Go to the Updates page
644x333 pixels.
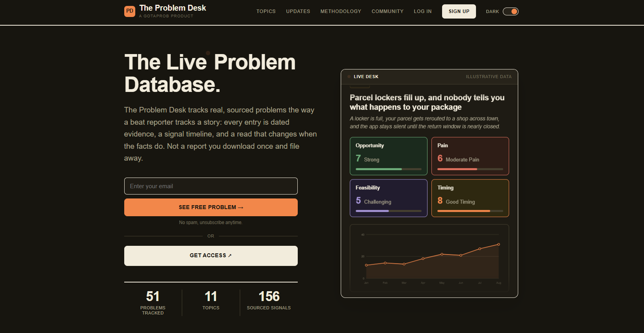298,11
